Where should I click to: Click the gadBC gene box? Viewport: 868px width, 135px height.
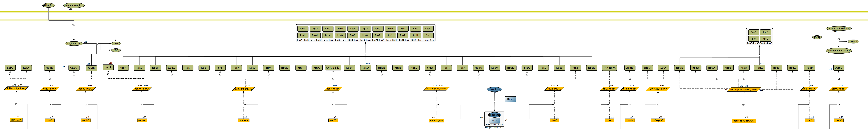click(x=86, y=120)
